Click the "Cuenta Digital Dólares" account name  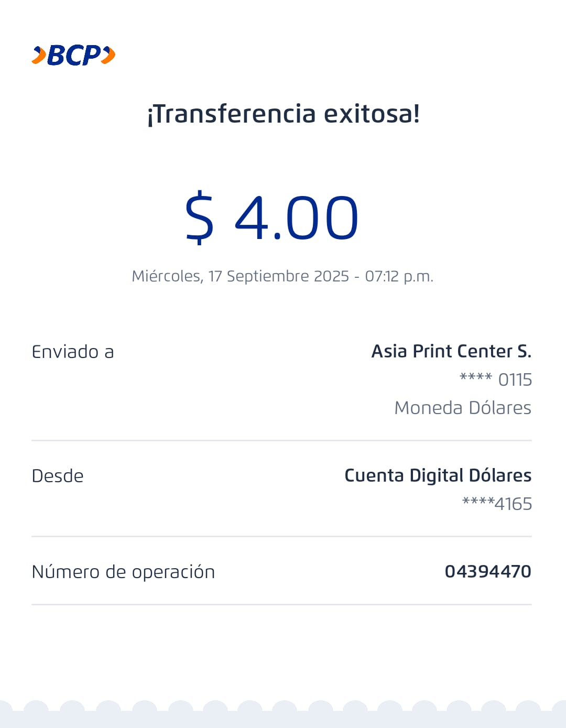[x=438, y=475]
